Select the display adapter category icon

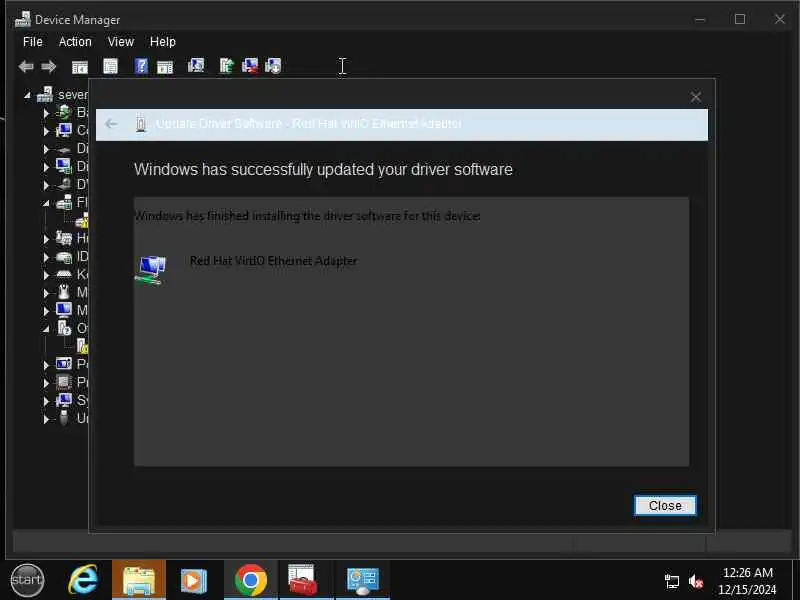click(x=64, y=166)
